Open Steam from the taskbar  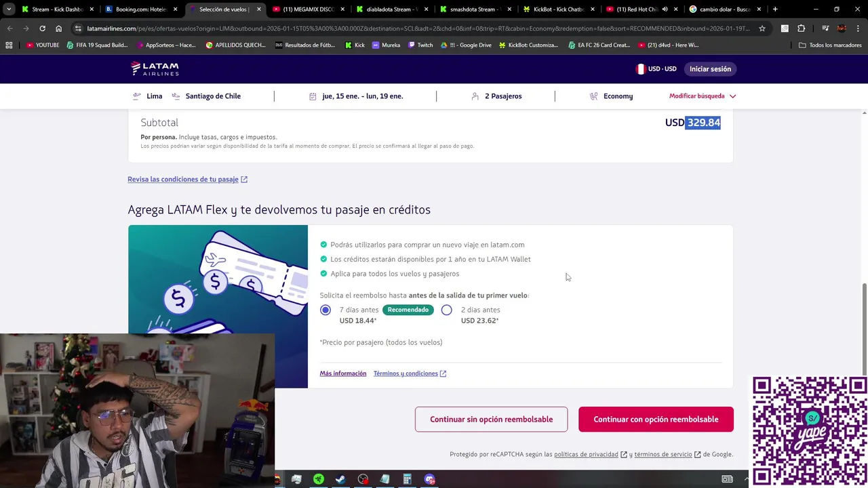click(340, 479)
